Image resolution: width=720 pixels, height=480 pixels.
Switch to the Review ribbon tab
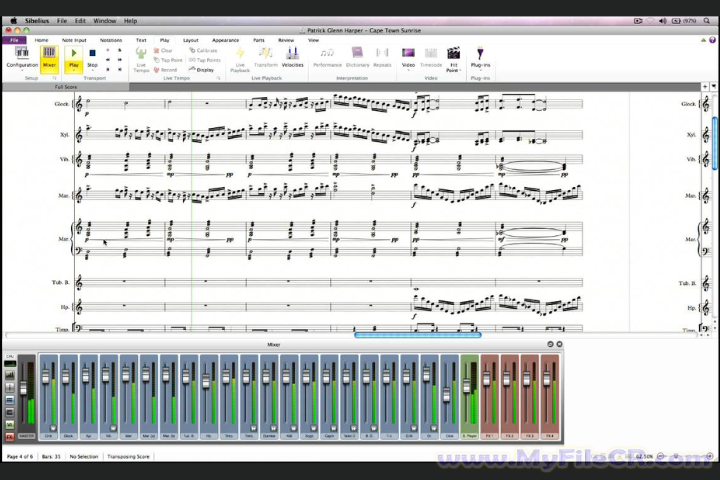click(286, 40)
